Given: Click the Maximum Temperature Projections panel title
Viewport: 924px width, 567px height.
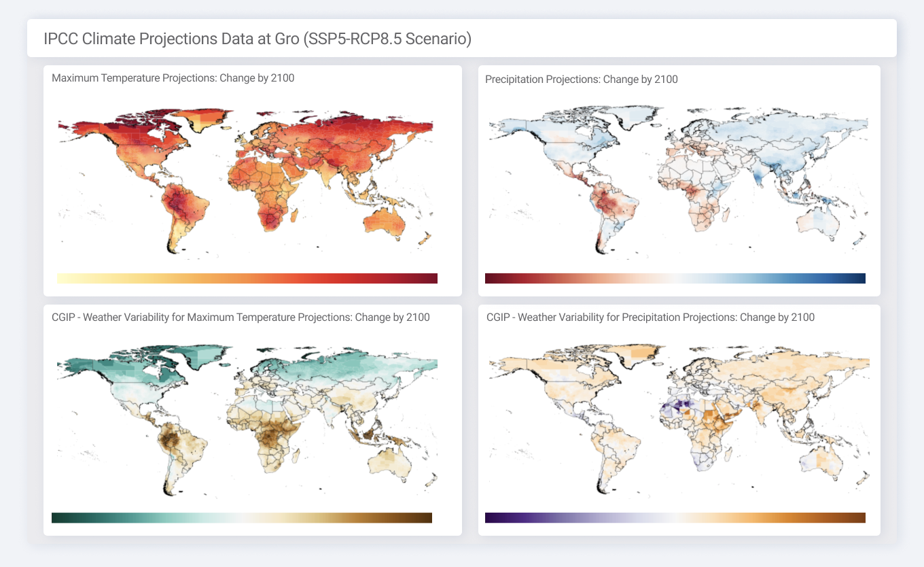Looking at the screenshot, I should click(173, 78).
